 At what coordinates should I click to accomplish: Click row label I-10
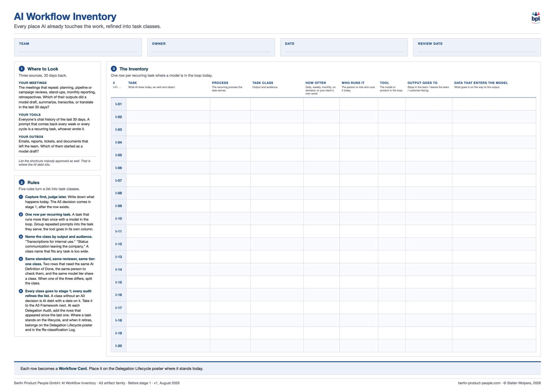tap(118, 218)
